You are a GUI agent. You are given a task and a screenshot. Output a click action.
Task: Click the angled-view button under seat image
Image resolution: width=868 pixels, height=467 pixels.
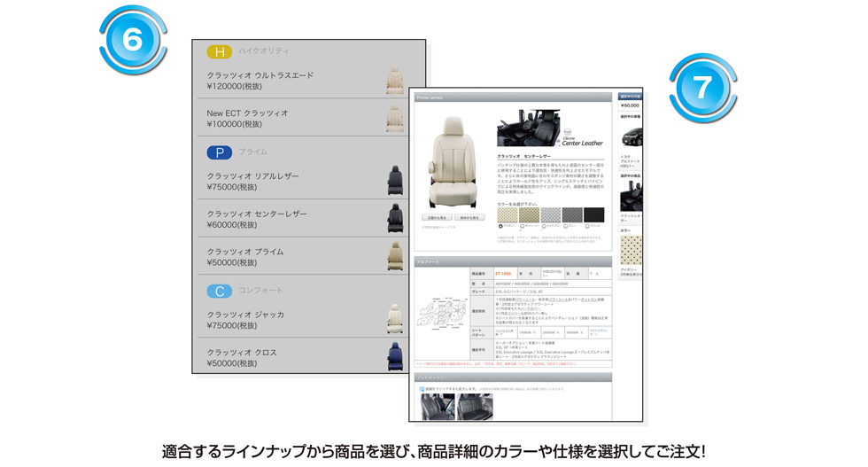(x=469, y=218)
